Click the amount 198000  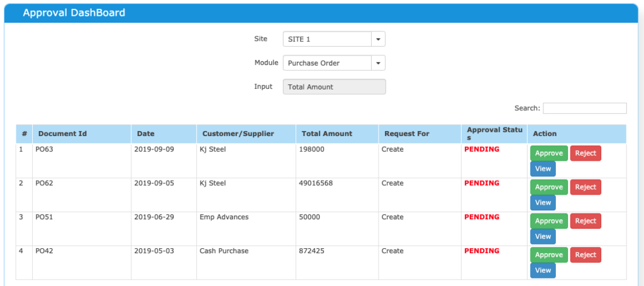pyautogui.click(x=312, y=149)
